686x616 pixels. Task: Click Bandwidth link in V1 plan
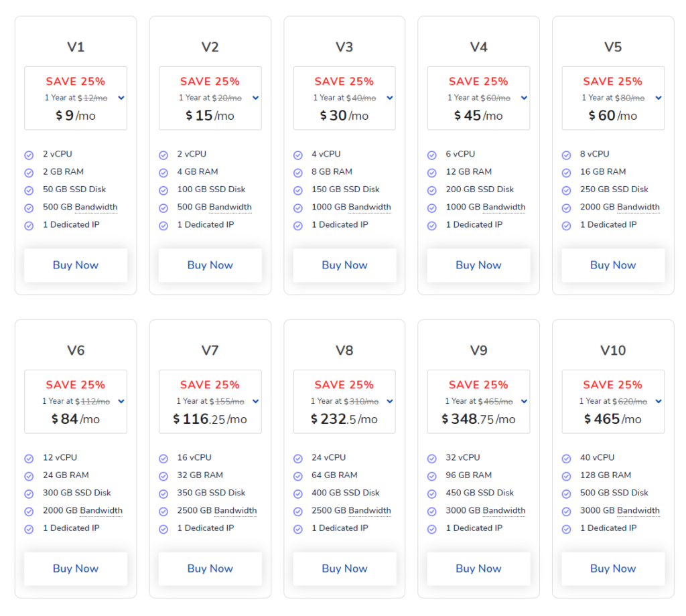point(96,207)
